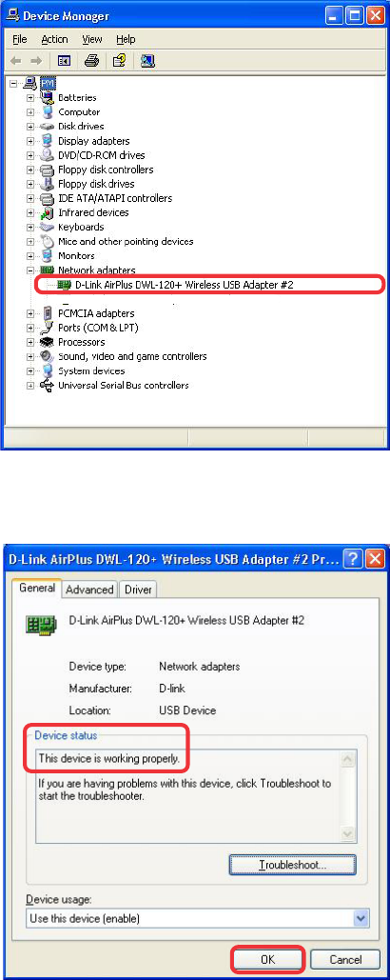The image size is (390, 980).
Task: Select the Universal Serial Bus controllers icon
Action: coord(48,385)
